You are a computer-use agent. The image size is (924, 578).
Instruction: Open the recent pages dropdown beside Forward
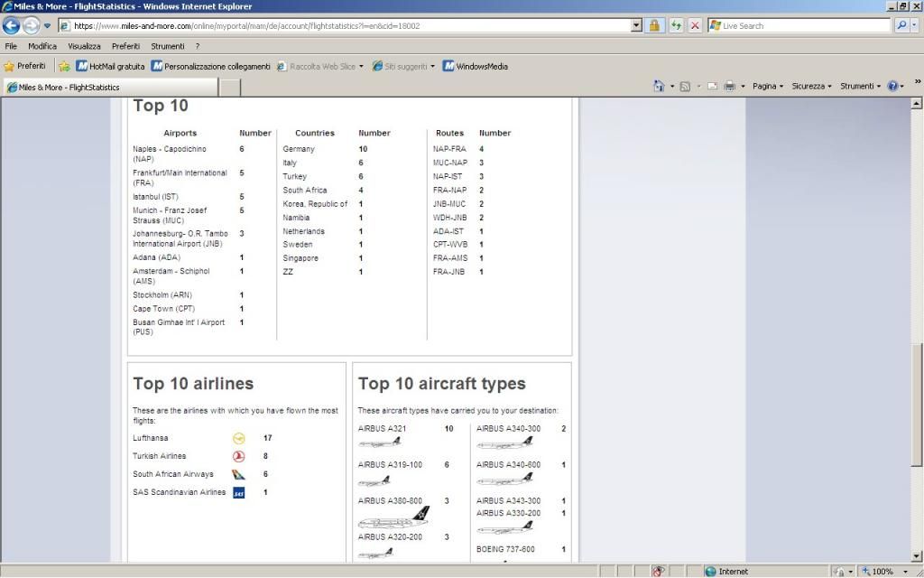coord(47,26)
